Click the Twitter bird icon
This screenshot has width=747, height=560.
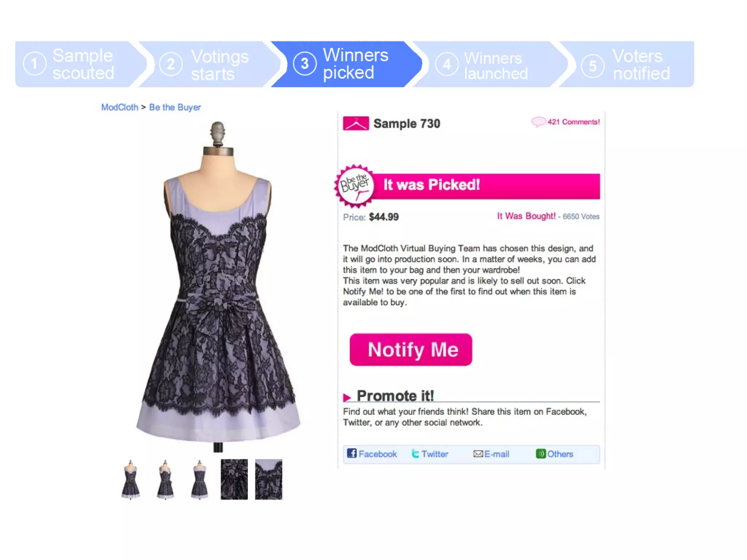click(x=415, y=454)
